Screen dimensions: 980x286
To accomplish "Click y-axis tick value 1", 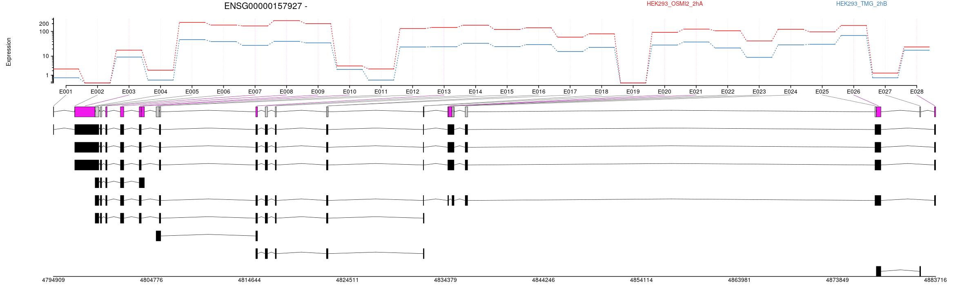I will [x=47, y=76].
